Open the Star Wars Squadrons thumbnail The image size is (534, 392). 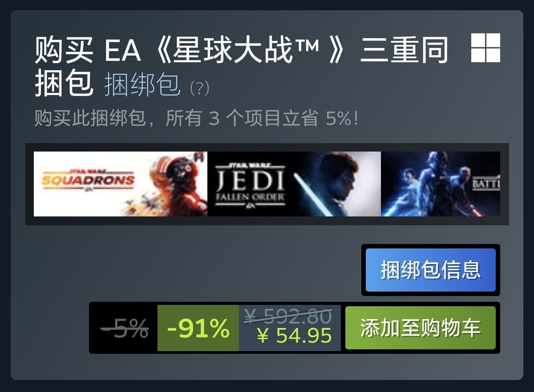pyautogui.click(x=121, y=184)
